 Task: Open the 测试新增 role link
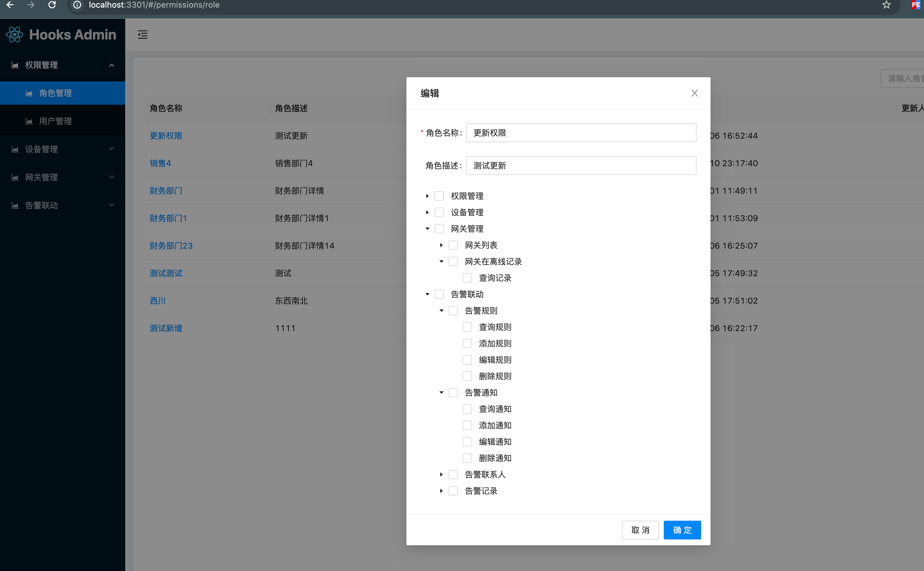(166, 328)
